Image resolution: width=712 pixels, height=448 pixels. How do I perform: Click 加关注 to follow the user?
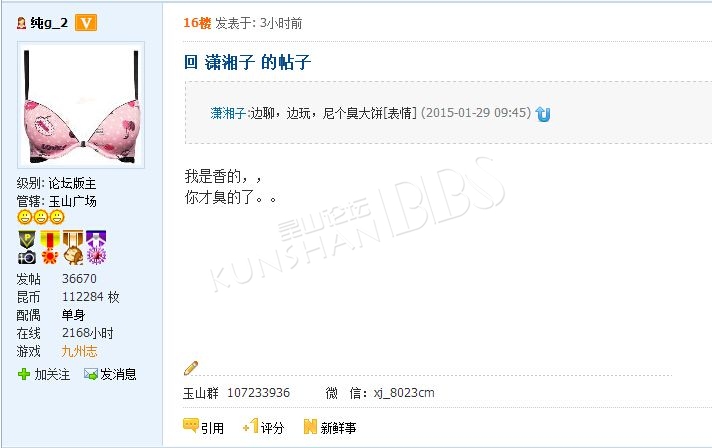coord(44,374)
